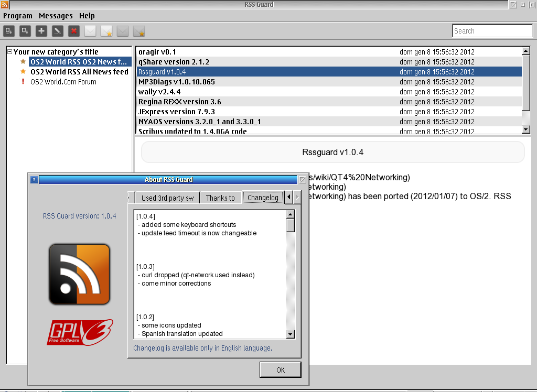The height and width of the screenshot is (392, 537).
Task: Click the leftmost update feeds toolbar icon
Action: pos(9,31)
